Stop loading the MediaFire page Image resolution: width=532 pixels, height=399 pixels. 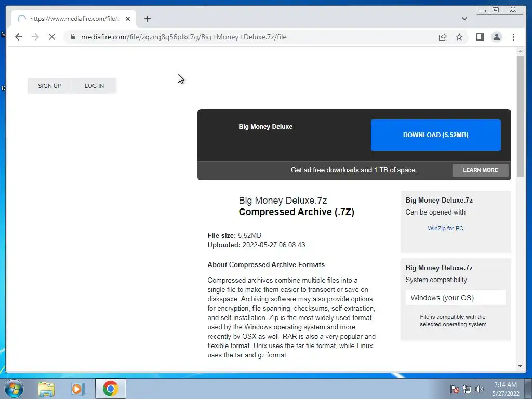tap(52, 37)
